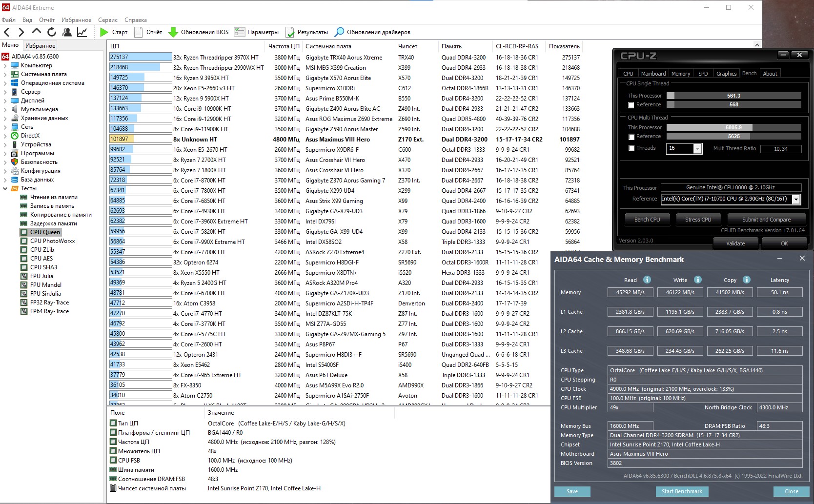Select Хранение данных in the AIDA64 tree

pyautogui.click(x=44, y=118)
